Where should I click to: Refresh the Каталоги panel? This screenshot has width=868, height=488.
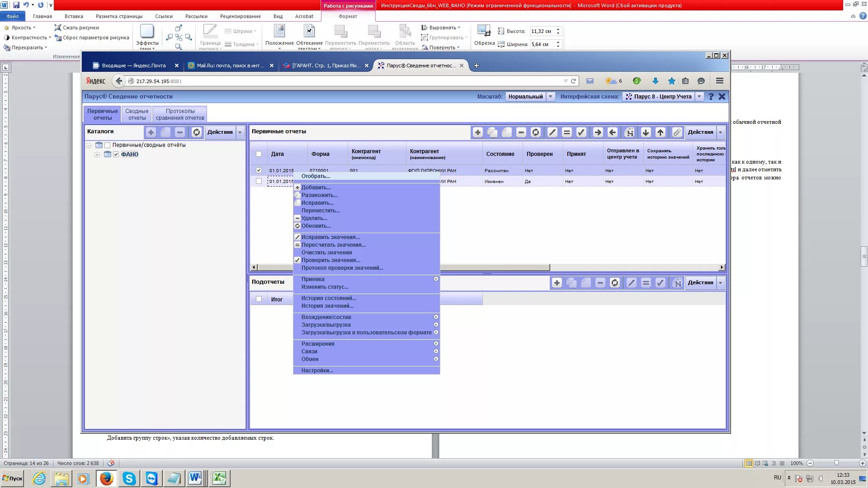(196, 132)
